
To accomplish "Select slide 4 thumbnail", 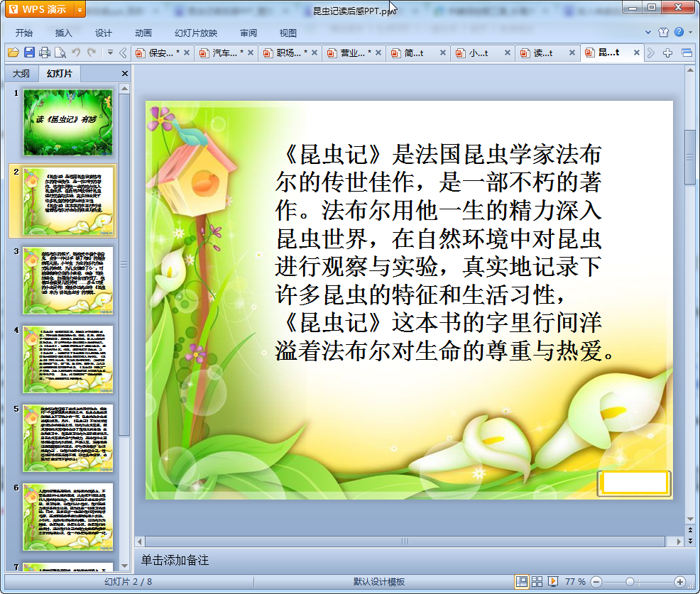I will point(68,359).
